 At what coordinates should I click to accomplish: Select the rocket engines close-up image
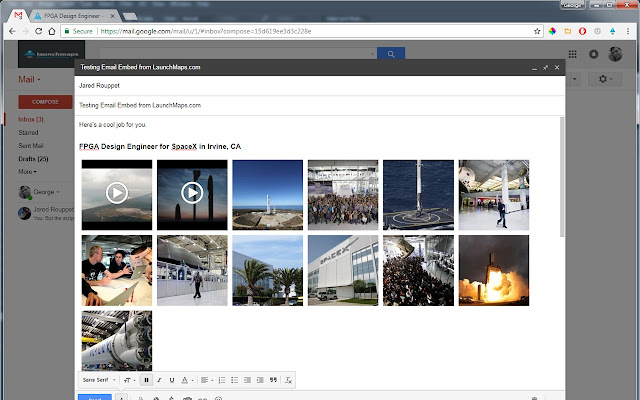(117, 341)
